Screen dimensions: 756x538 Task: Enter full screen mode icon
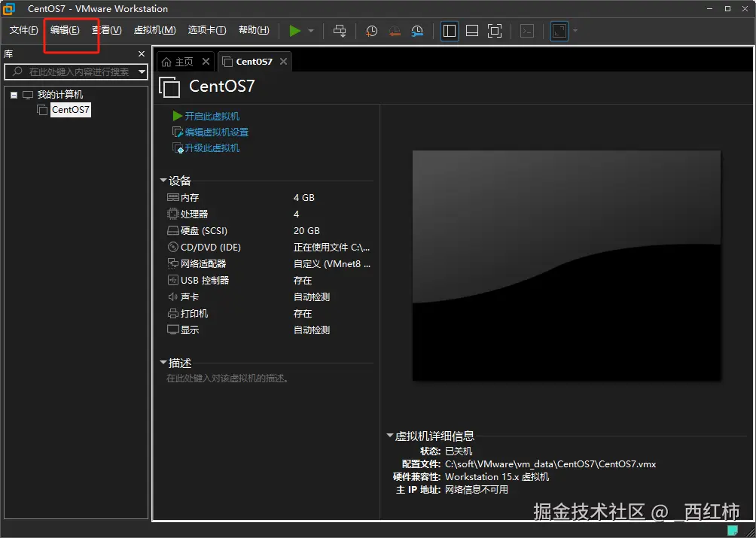click(495, 31)
